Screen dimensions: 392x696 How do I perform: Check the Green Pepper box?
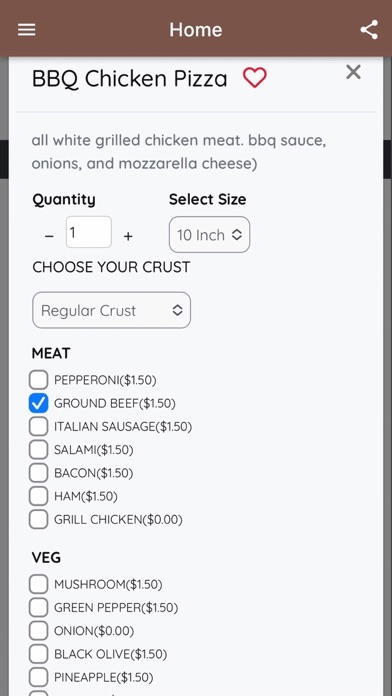click(x=39, y=607)
